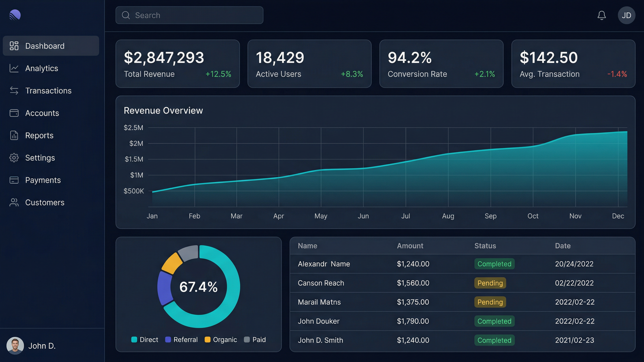The width and height of the screenshot is (644, 362).
Task: Click the Date column header
Action: [563, 246]
